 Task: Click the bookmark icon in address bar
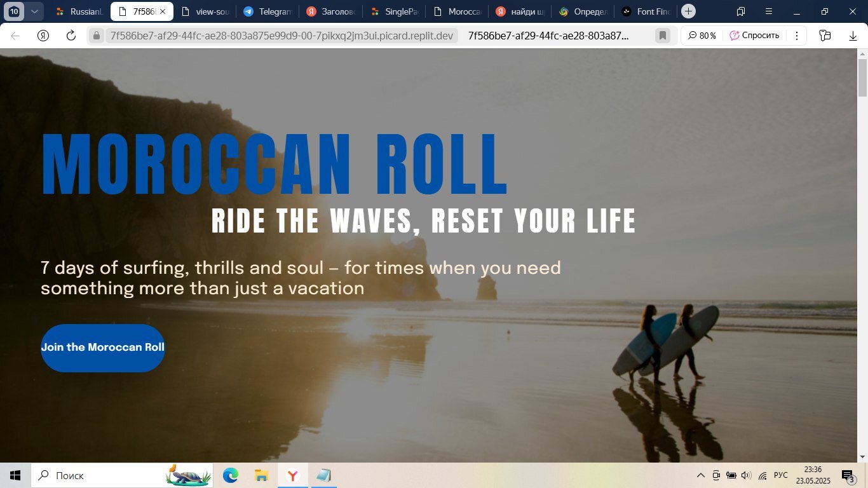tap(662, 36)
